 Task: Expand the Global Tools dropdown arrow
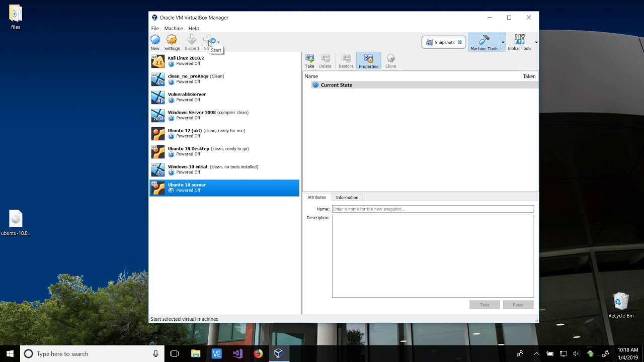tap(536, 43)
